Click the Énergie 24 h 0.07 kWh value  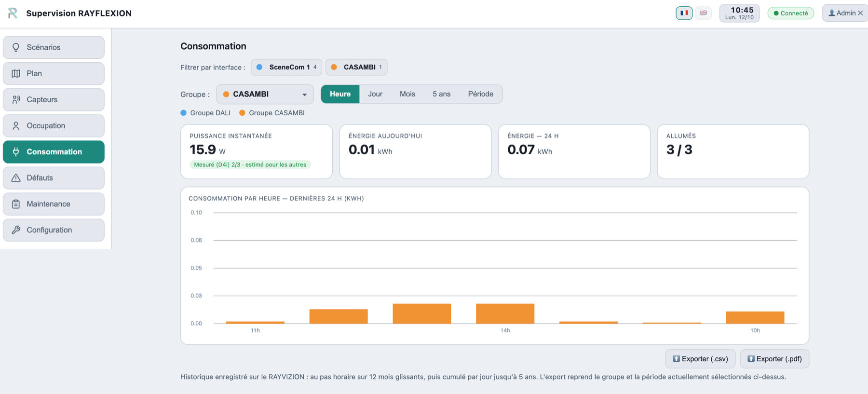[529, 150]
